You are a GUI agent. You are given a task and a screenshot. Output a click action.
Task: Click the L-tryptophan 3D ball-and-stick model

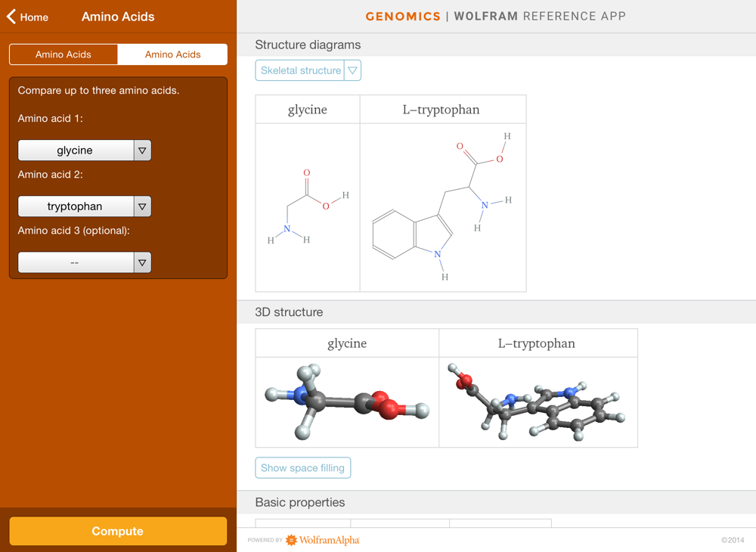[x=538, y=402]
